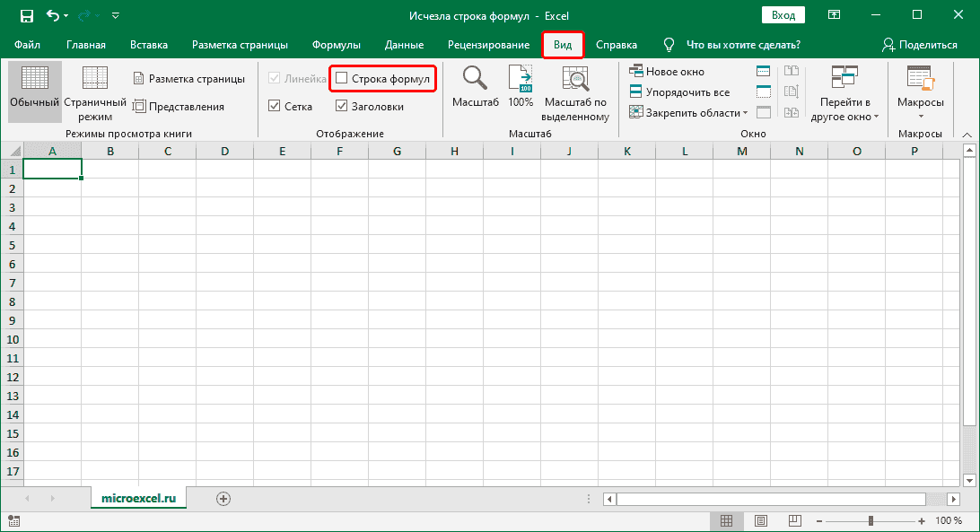Uncheck the Сетка gridlines checkbox

pyautogui.click(x=276, y=106)
